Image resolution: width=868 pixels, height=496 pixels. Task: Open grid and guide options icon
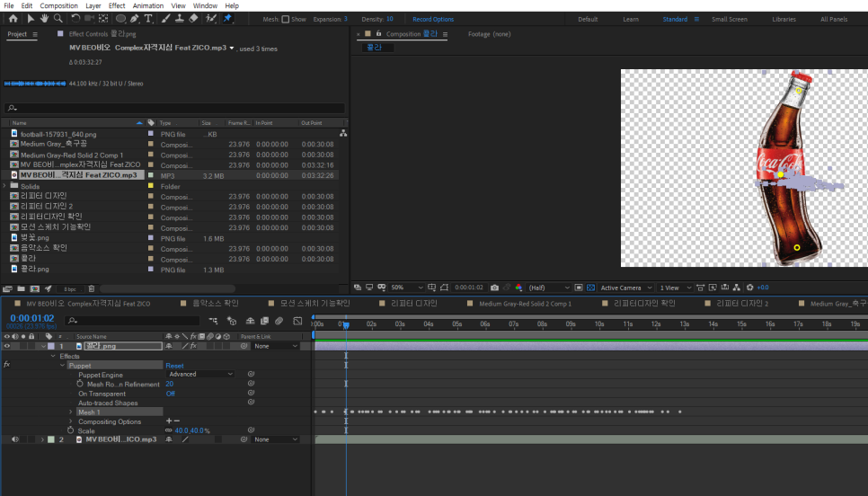point(432,288)
